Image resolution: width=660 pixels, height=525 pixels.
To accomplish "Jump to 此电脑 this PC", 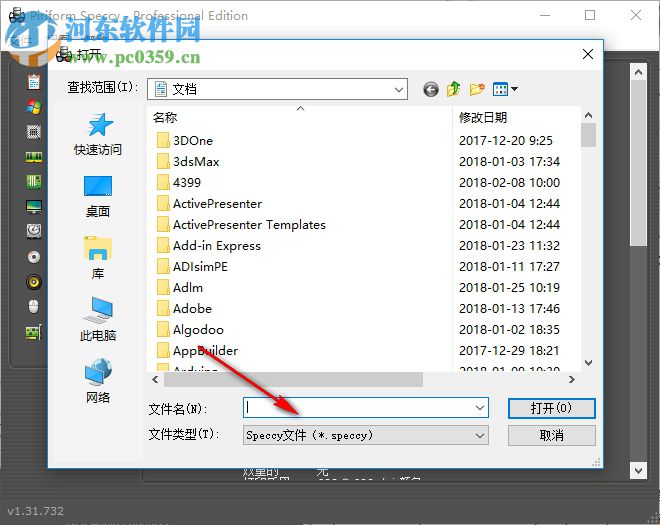I will click(x=98, y=320).
